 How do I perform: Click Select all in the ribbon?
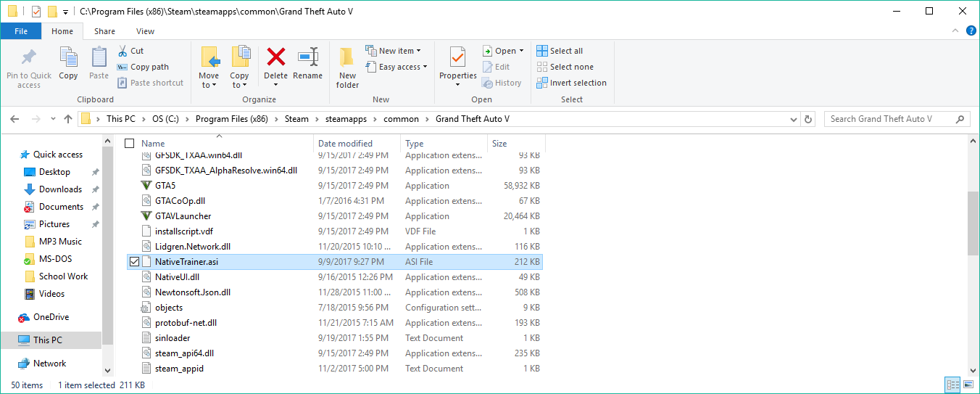[560, 51]
